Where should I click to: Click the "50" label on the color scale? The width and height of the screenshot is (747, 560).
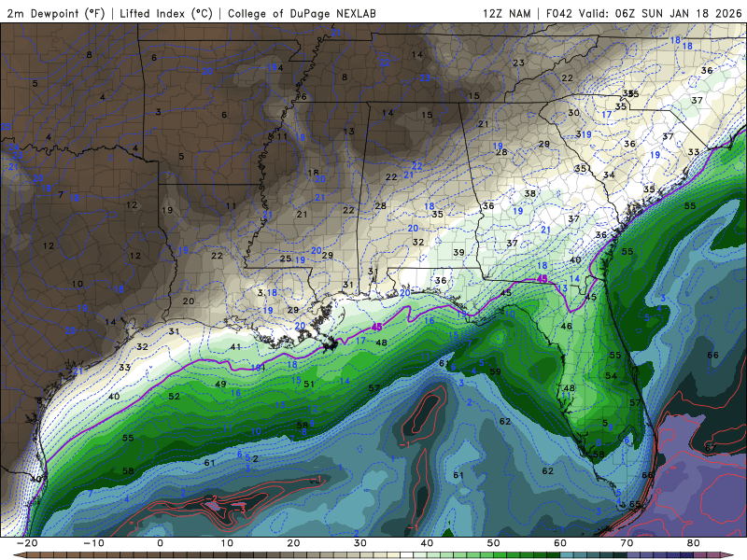(x=494, y=543)
